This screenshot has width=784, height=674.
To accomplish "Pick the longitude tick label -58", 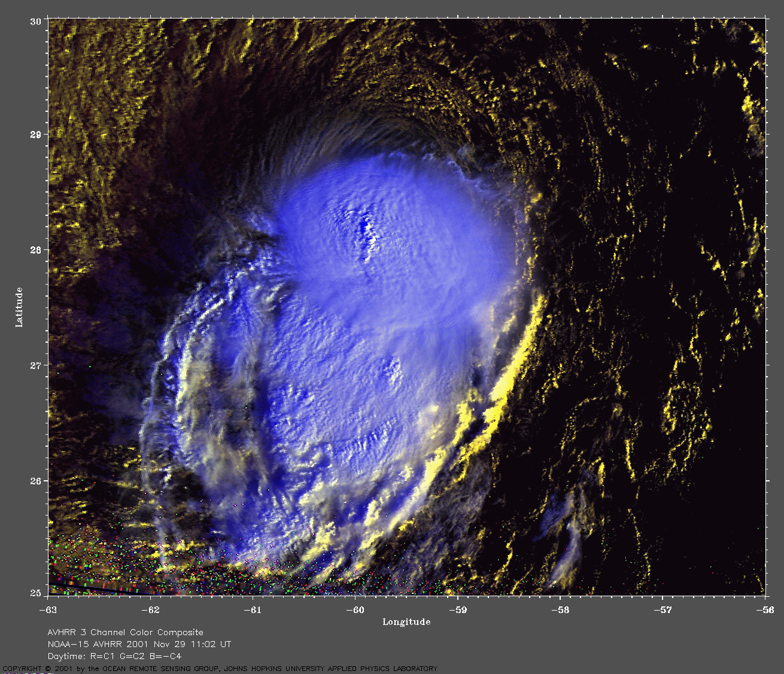I will (x=560, y=610).
